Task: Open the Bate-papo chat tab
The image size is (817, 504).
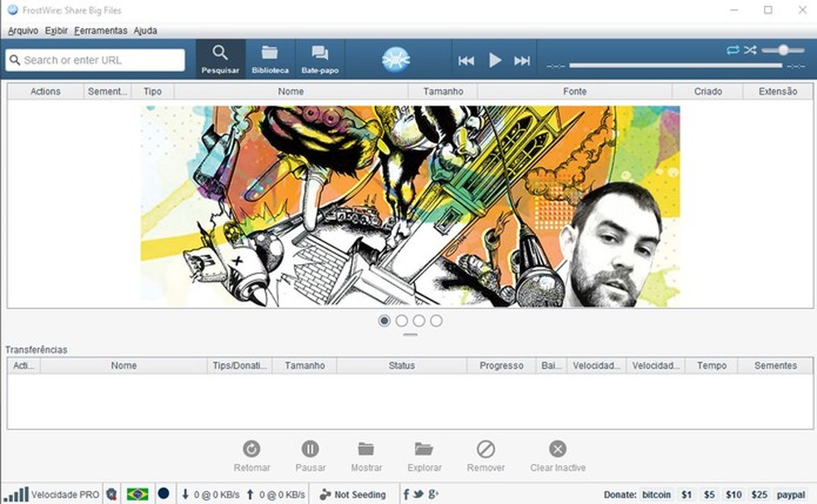Action: tap(320, 60)
